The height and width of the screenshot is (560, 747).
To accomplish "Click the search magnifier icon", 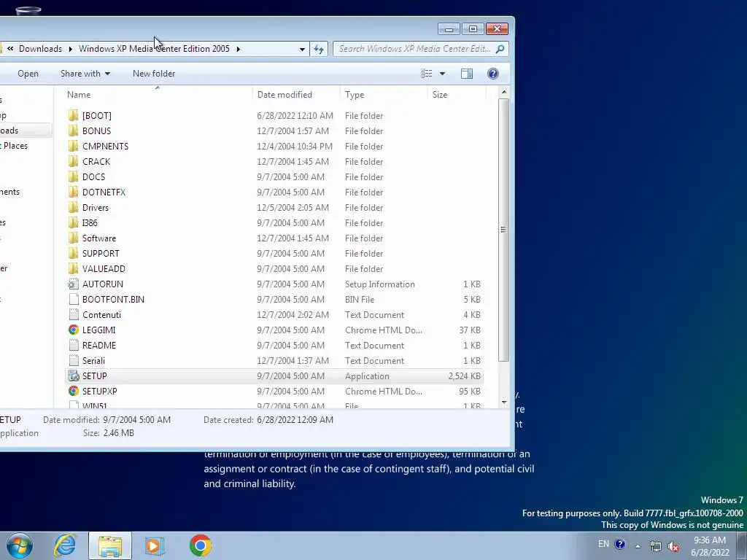I will pyautogui.click(x=500, y=49).
